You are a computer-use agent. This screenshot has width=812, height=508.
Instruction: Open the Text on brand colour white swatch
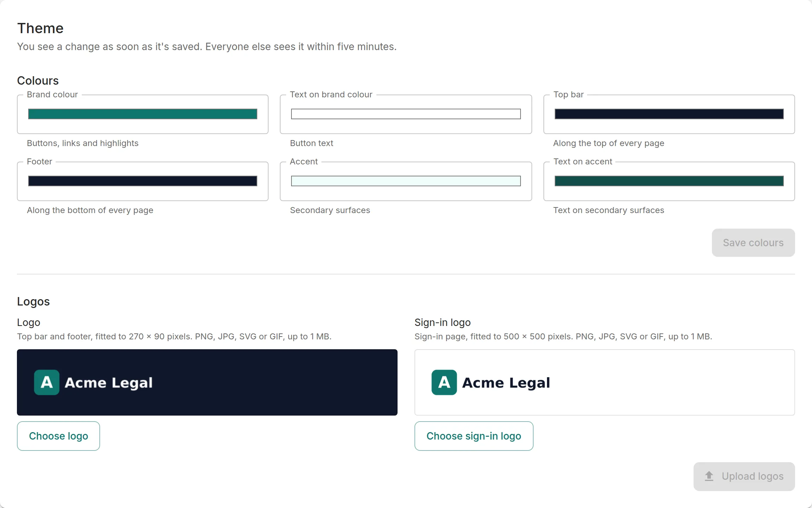(406, 114)
